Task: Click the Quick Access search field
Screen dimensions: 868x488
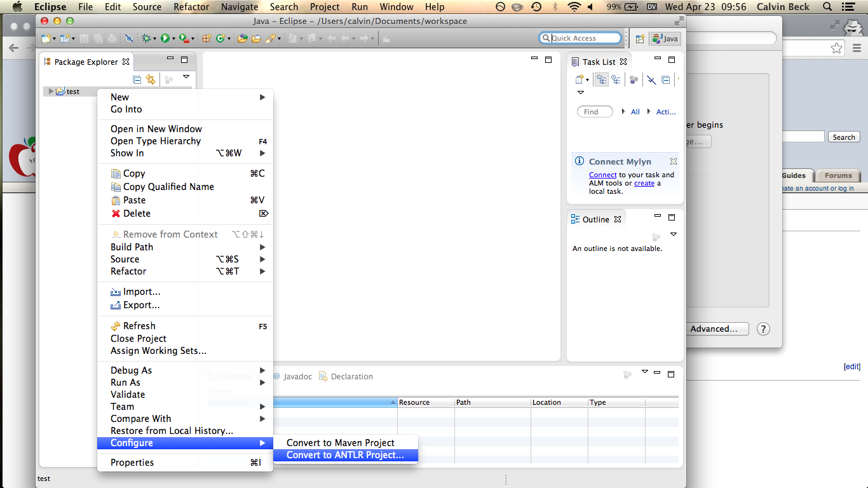Action: [x=580, y=38]
